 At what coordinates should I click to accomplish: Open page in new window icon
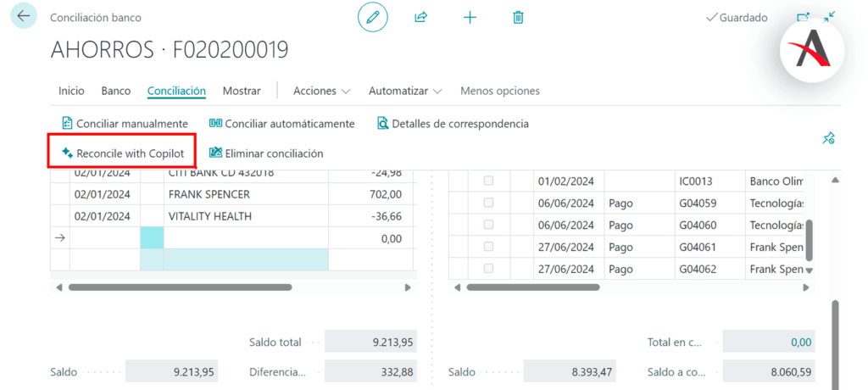tap(802, 17)
